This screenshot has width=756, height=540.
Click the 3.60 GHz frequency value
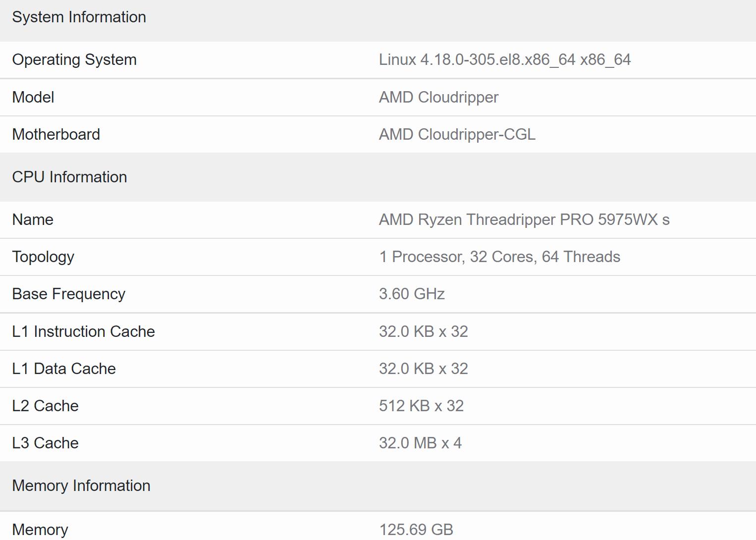(412, 294)
